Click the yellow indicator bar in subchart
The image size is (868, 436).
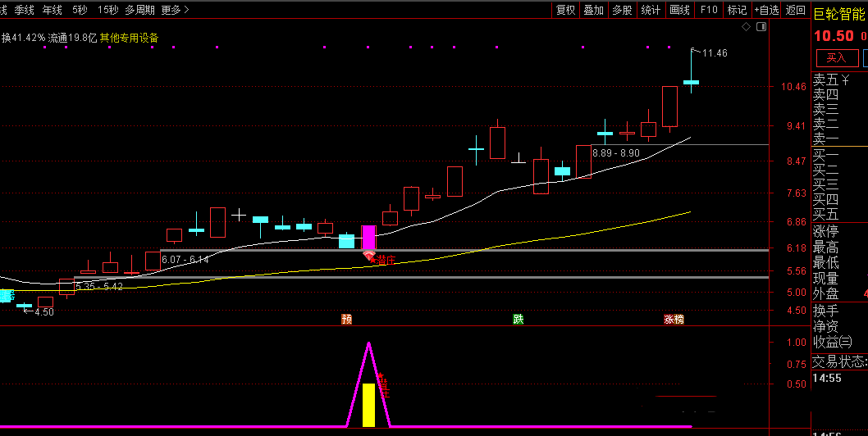pyautogui.click(x=368, y=404)
